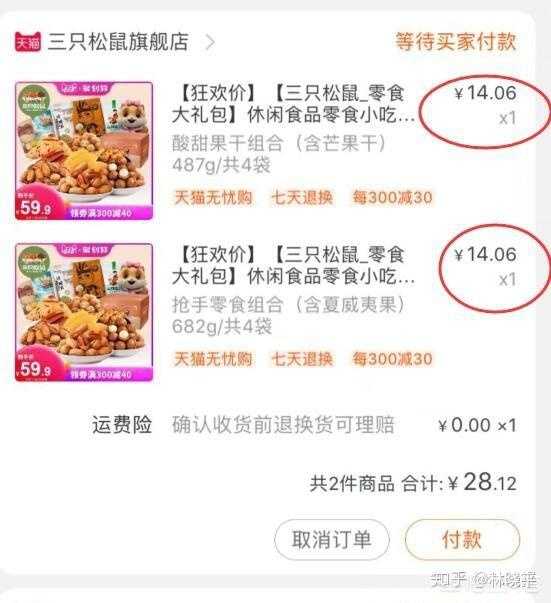
Task: Tap 七天退换 tag on first item
Action: click(x=302, y=198)
